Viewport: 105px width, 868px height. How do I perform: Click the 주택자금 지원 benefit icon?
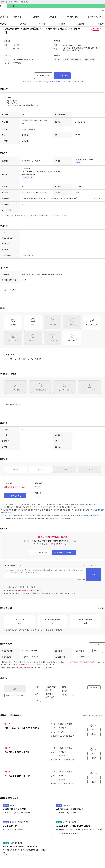point(13,338)
